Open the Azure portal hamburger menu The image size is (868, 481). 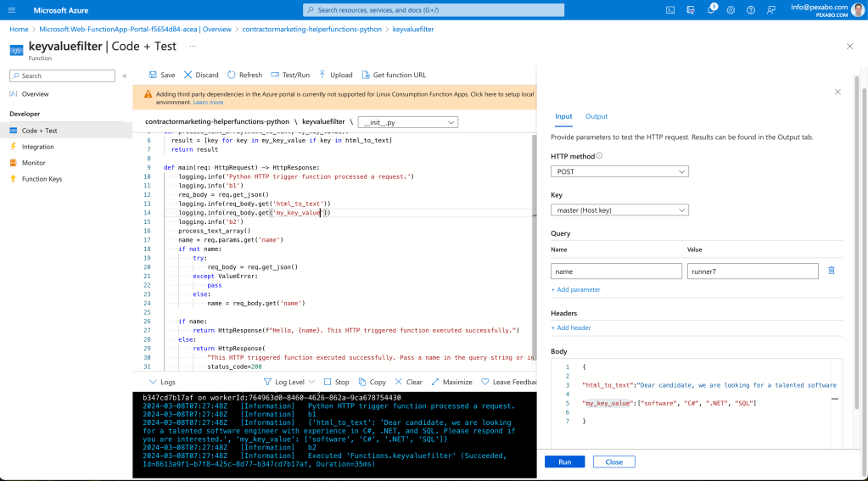point(12,10)
